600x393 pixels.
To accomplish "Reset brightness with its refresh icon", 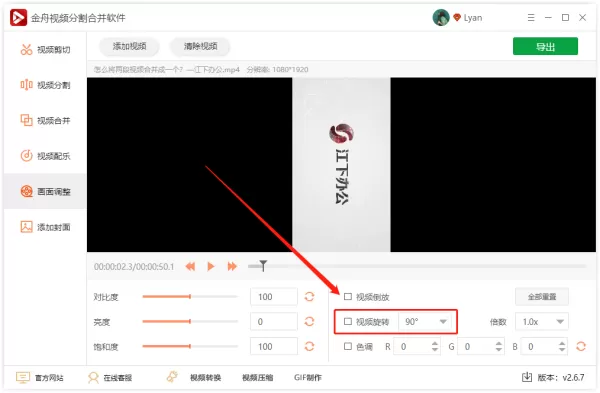I will pyautogui.click(x=309, y=321).
